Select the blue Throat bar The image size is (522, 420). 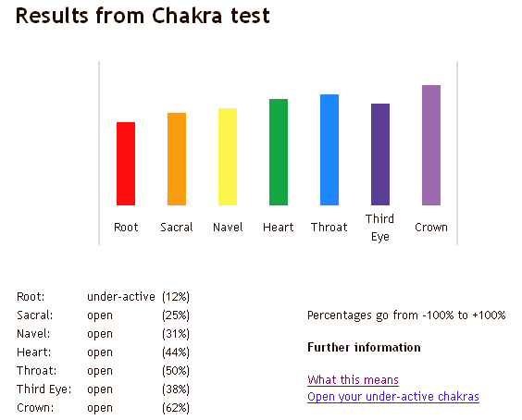329,150
